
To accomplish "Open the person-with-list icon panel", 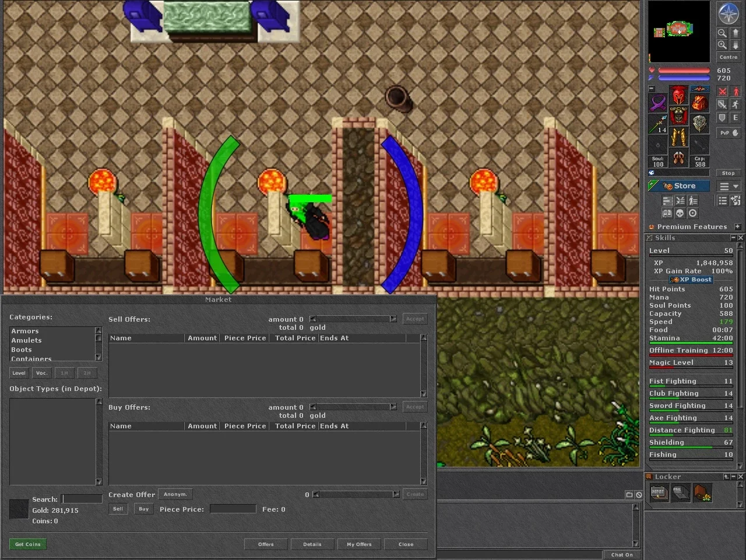I will coord(693,200).
